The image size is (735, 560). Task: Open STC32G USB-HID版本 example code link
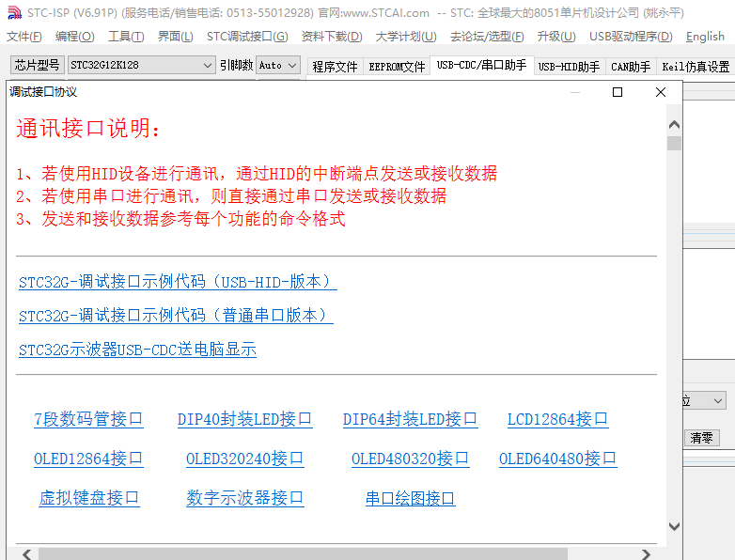178,282
